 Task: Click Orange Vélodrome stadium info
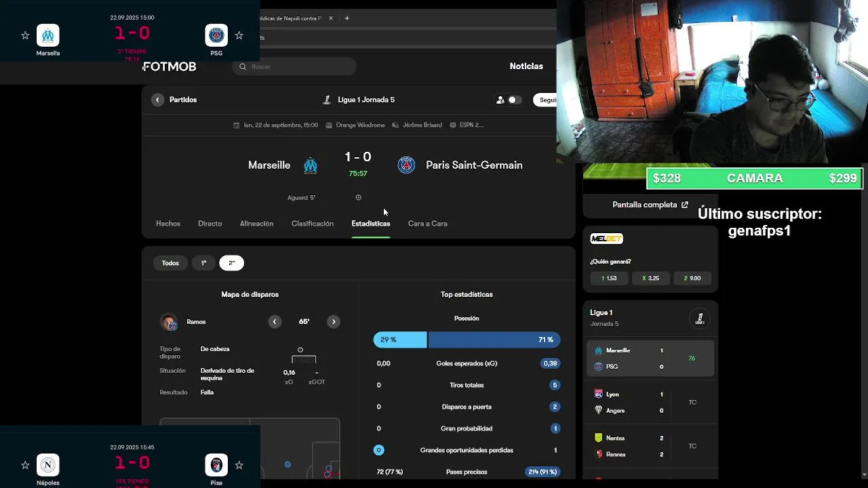[x=355, y=125]
